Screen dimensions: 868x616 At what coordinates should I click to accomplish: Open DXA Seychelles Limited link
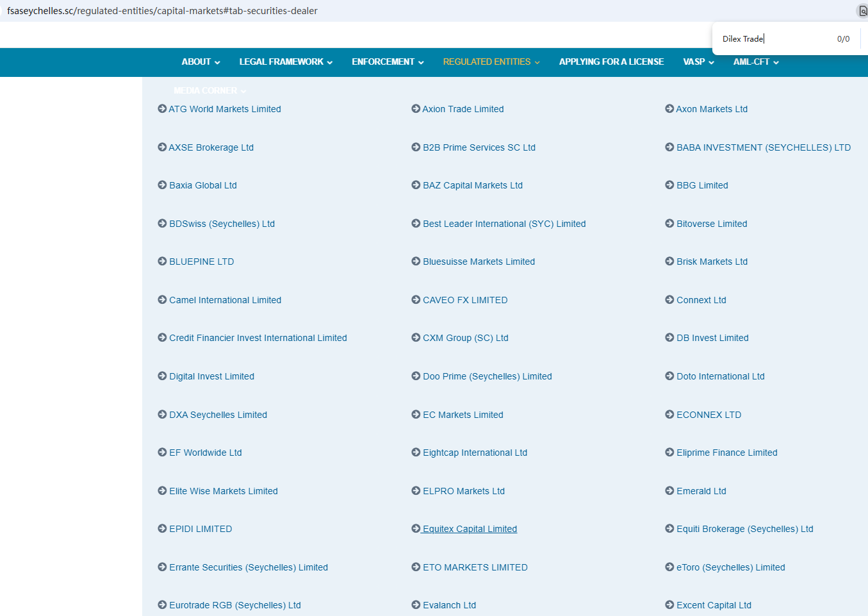[x=218, y=415]
